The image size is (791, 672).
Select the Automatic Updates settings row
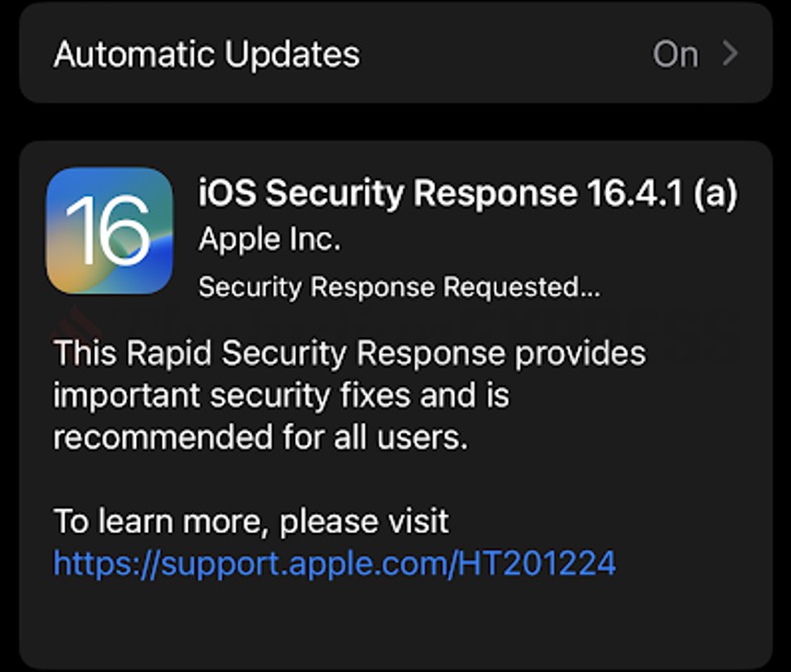(395, 53)
